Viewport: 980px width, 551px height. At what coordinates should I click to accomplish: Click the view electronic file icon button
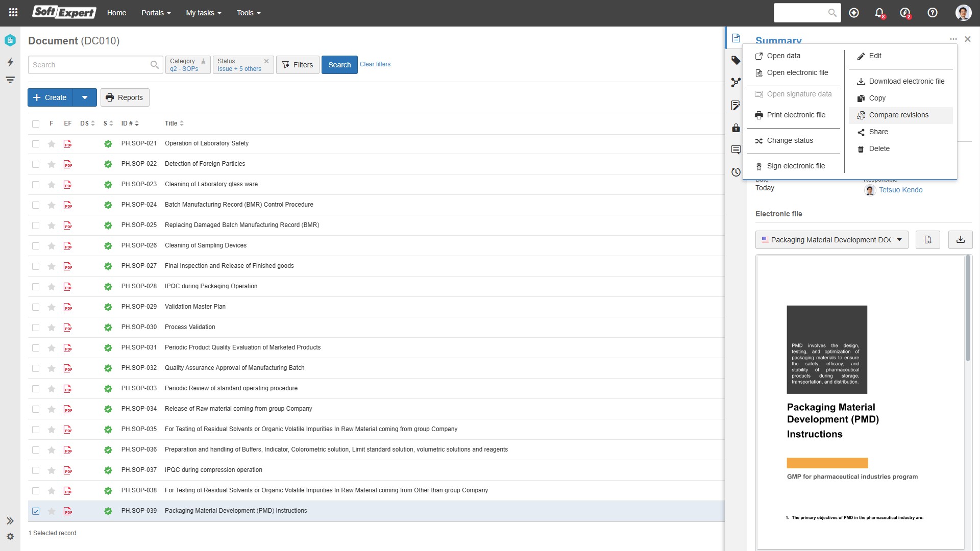[x=928, y=240]
